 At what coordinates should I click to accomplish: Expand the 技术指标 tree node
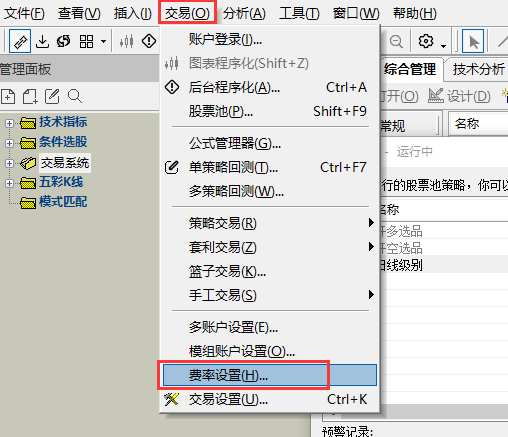click(9, 123)
